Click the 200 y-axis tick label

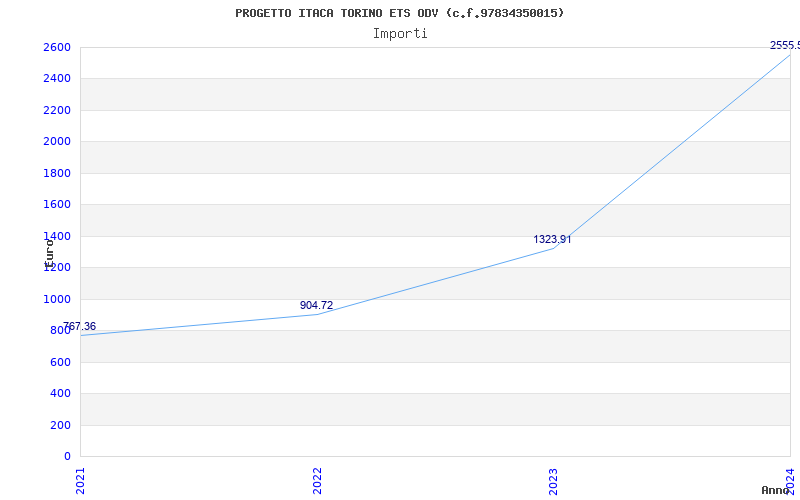60,425
